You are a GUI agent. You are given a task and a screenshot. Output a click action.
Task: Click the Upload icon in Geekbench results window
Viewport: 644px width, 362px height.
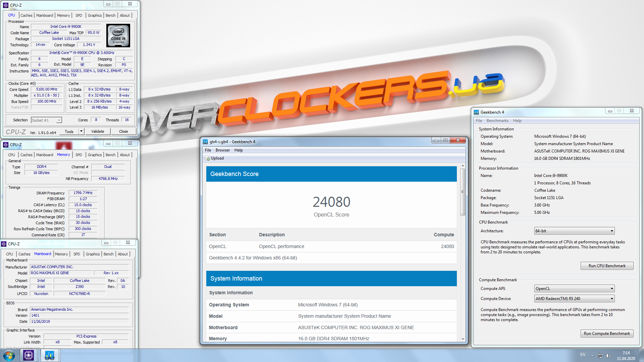pyautogui.click(x=208, y=158)
